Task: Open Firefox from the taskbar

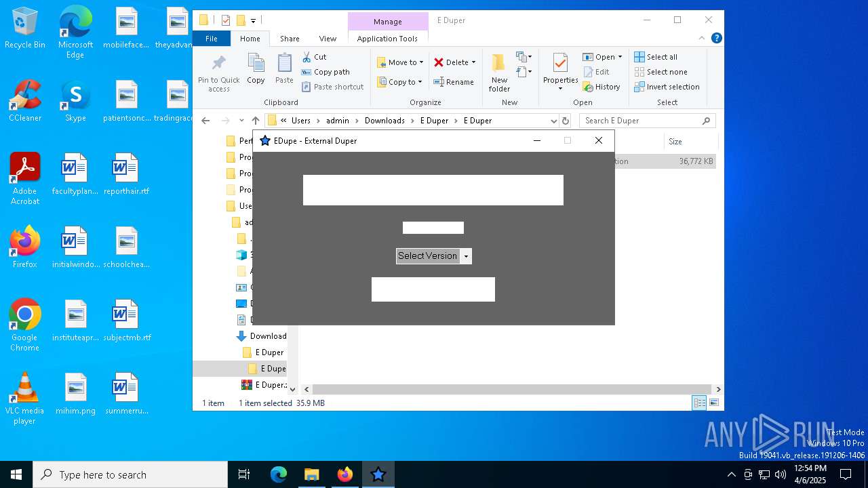Action: [x=345, y=474]
